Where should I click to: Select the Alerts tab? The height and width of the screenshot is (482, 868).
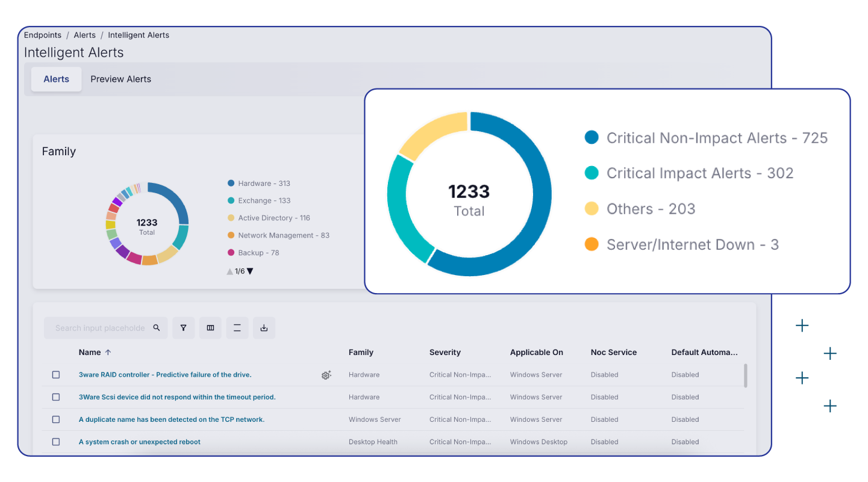(x=57, y=79)
